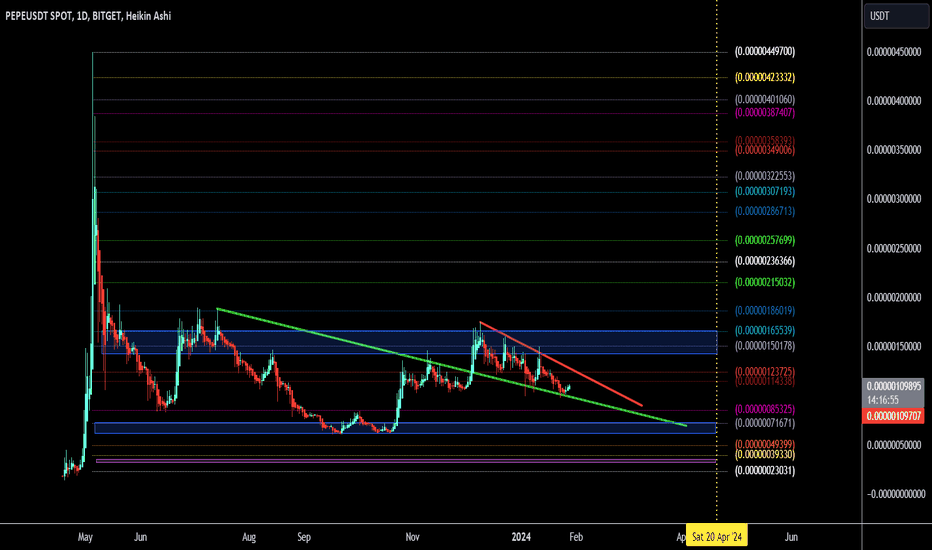Click price axis value 0.00000250000
The image size is (932, 550).
point(893,249)
